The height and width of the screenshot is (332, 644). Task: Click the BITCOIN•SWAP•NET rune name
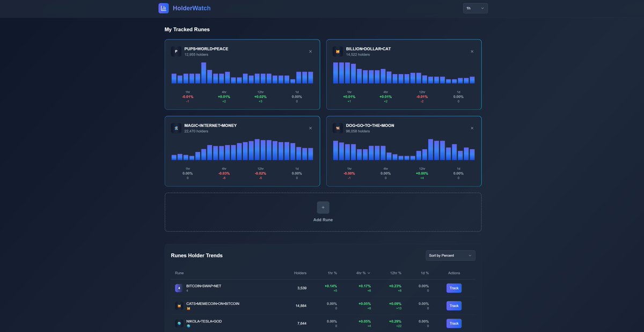[203, 286]
